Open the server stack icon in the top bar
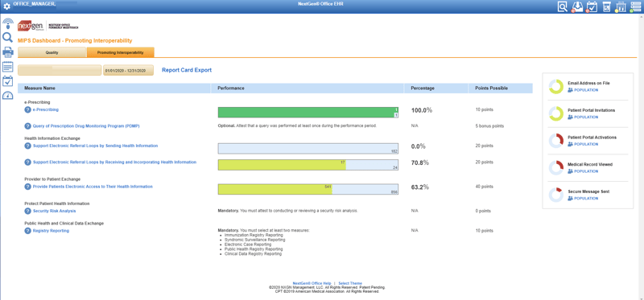Image resolution: width=644 pixels, height=300 pixels. tap(635, 6)
